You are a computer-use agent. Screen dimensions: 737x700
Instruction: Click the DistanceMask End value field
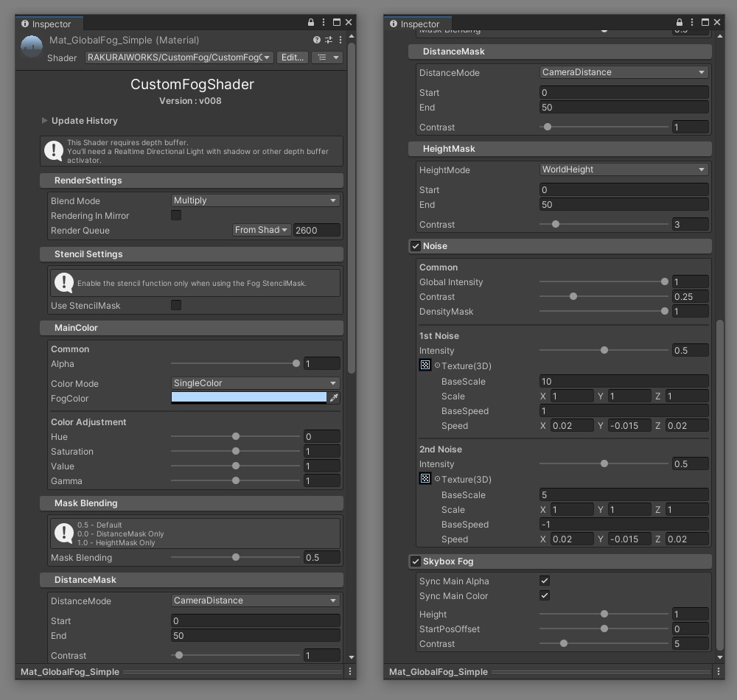coord(624,108)
